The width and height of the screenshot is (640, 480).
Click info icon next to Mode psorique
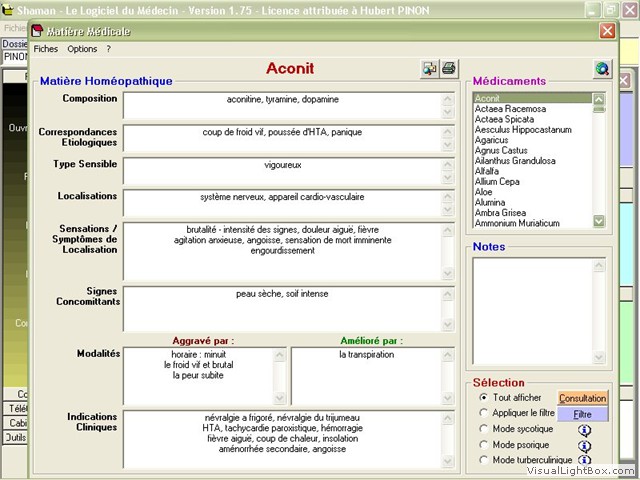584,446
